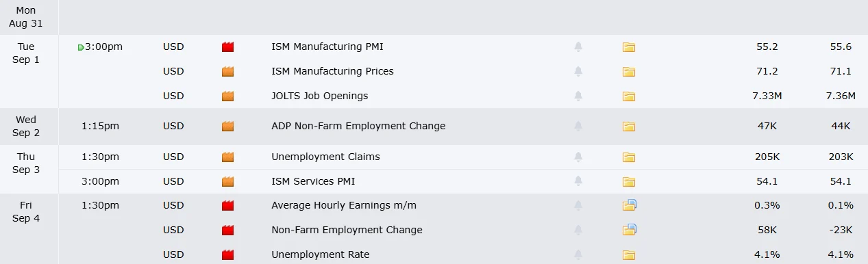This screenshot has height=264, width=868.
Task: Open the detail folder for ISM Manufacturing PMI
Action: tap(629, 47)
